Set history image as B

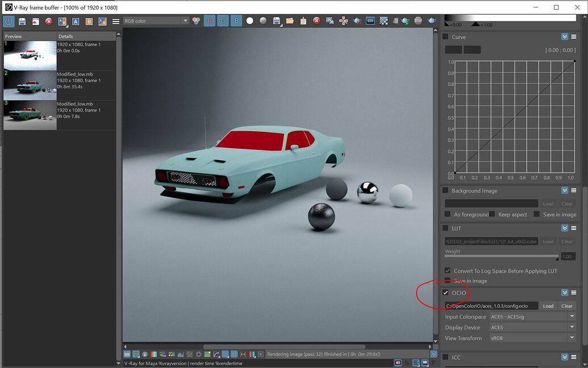click(x=89, y=22)
